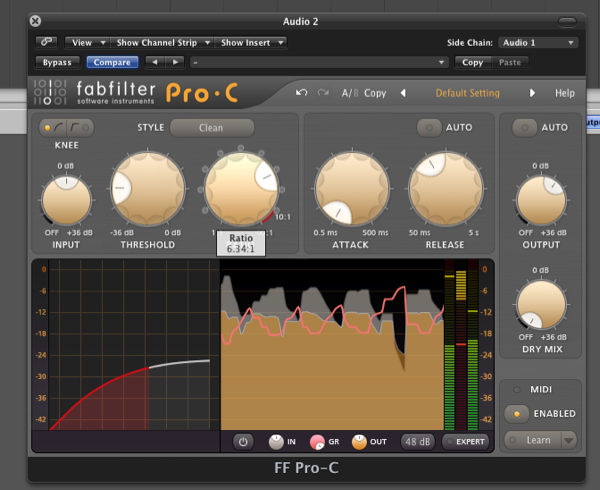Toggle the output AUTO gain button
This screenshot has width=600, height=490.
pyautogui.click(x=523, y=128)
